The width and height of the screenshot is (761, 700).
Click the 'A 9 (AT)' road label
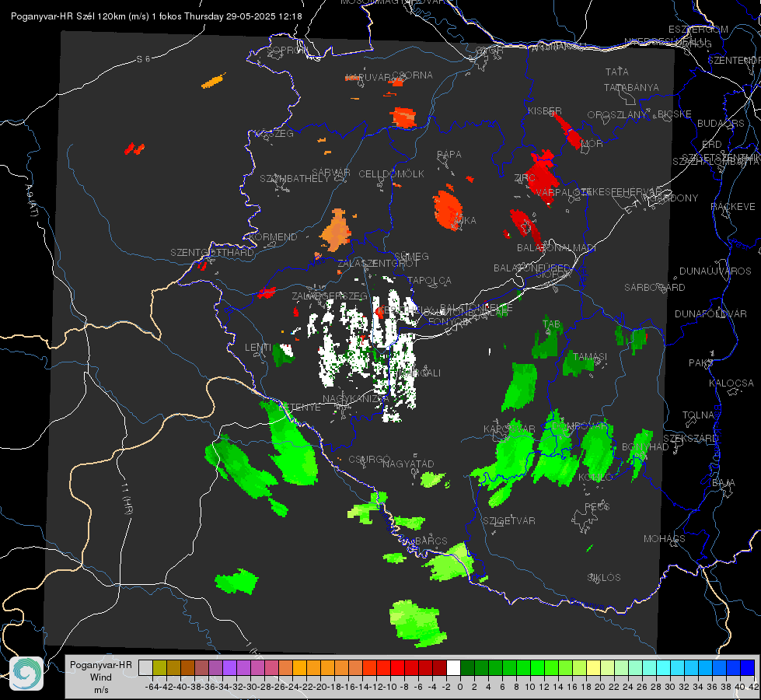(x=31, y=201)
